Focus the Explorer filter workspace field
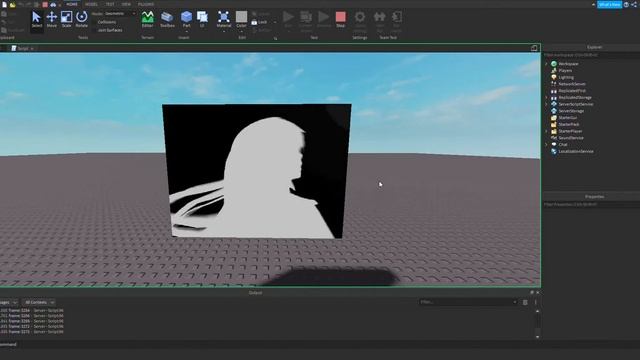This screenshot has height=360, width=640. pos(591,55)
